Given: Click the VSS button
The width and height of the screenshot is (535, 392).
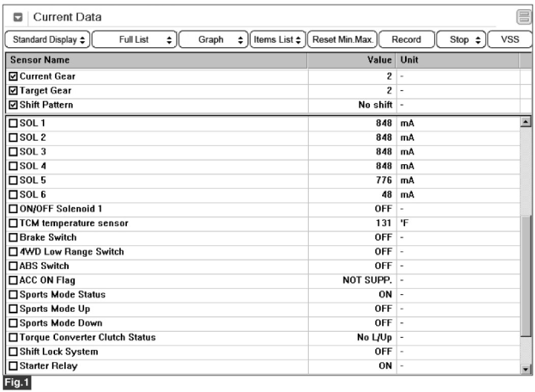Looking at the screenshot, I should click(510, 40).
